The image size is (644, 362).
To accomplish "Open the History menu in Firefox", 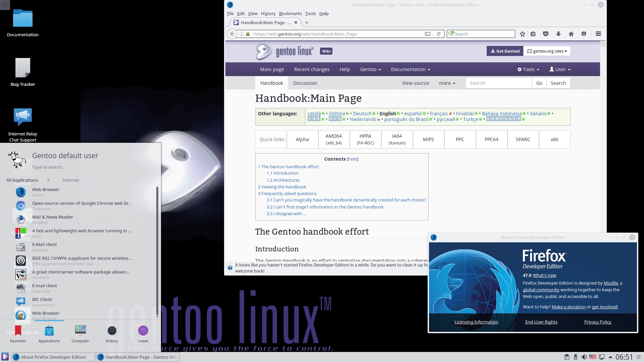I will click(268, 13).
